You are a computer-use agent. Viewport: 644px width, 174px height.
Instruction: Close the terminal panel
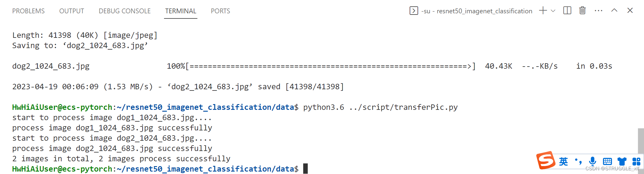pos(630,11)
